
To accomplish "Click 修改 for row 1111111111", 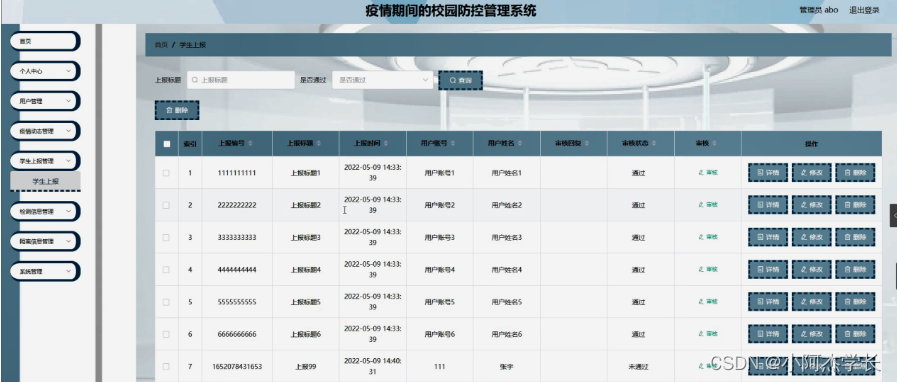I will click(811, 172).
